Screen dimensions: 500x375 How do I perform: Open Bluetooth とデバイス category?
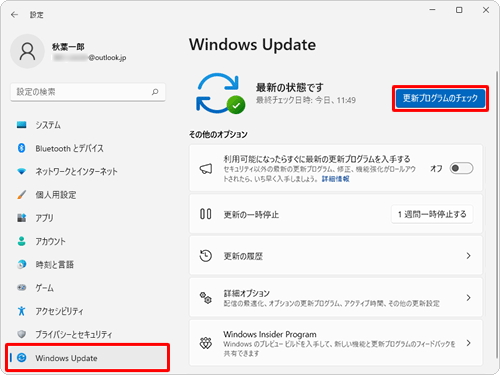pos(88,148)
